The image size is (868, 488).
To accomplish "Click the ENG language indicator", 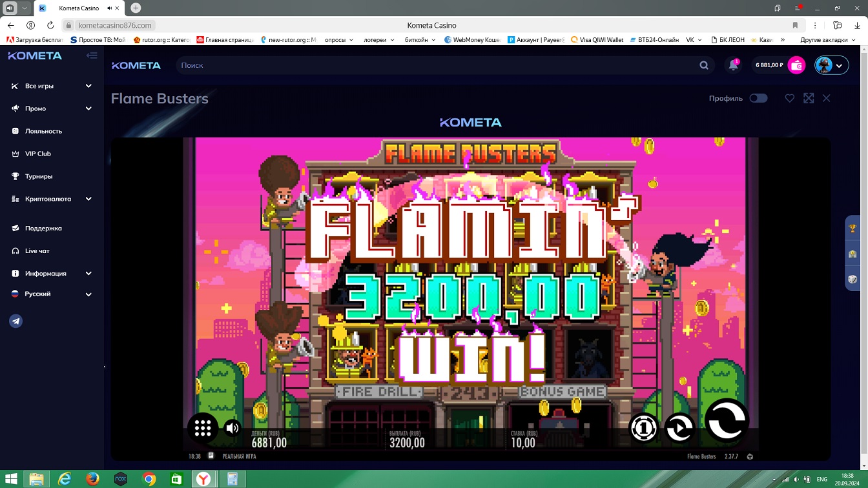I will click(822, 479).
